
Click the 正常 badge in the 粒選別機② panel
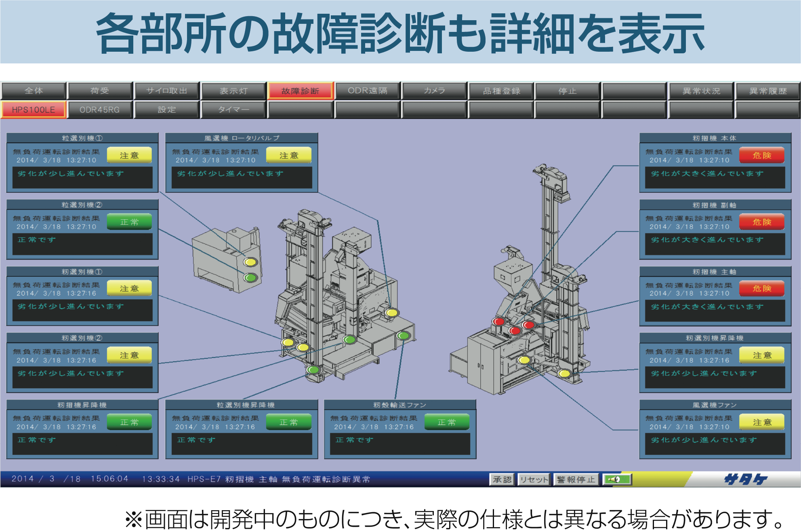129,222
